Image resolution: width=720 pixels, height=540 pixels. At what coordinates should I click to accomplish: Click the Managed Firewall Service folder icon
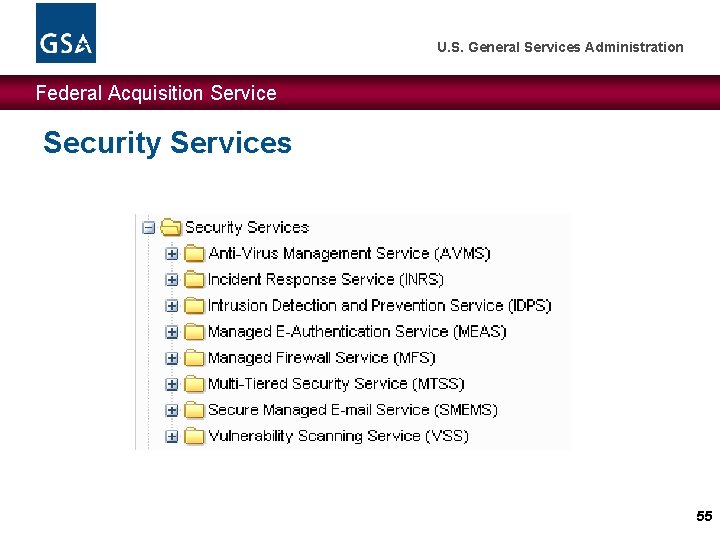(194, 358)
